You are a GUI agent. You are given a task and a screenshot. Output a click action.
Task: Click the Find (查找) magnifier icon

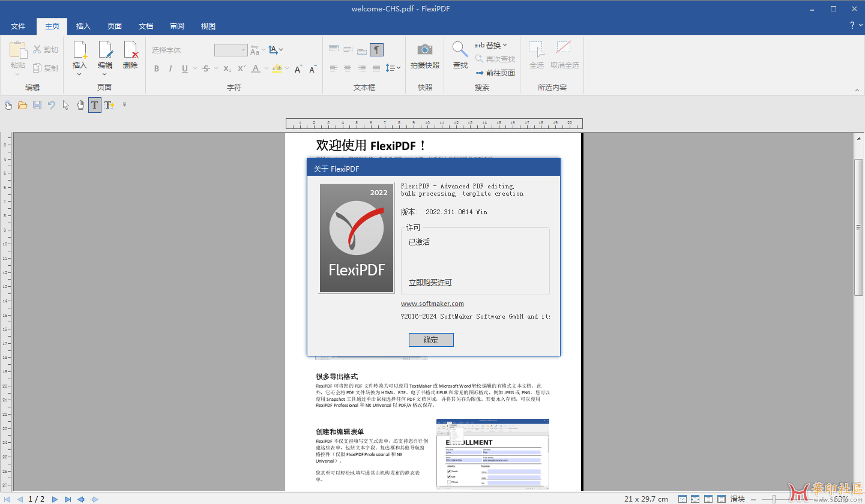[460, 49]
